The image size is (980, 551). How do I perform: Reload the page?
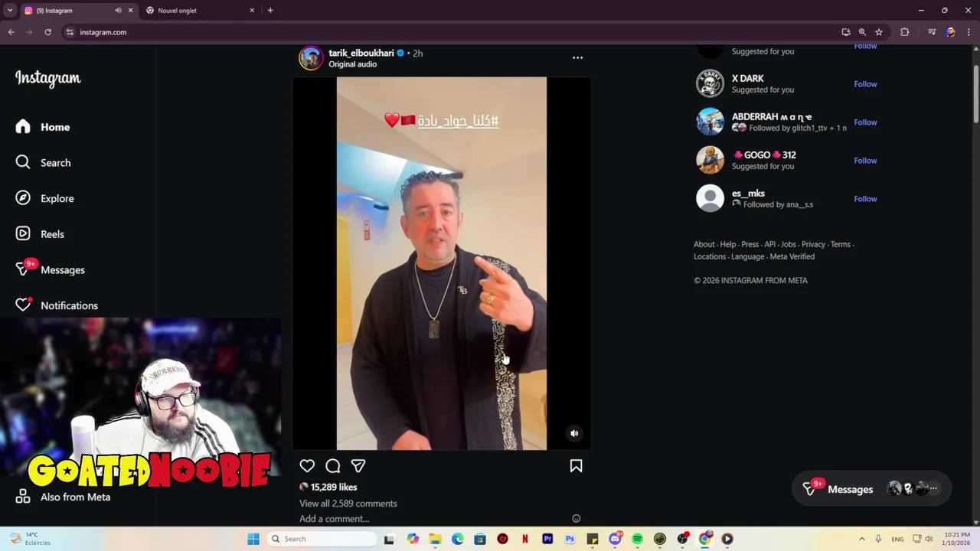(x=47, y=32)
